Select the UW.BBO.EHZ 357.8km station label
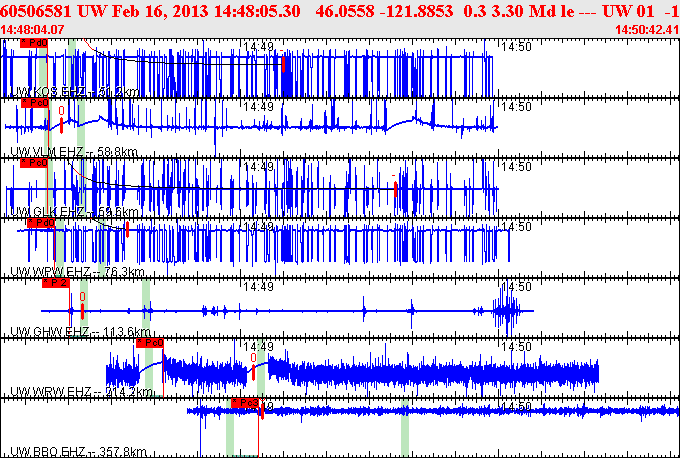This screenshot has height=458, width=680. (80, 452)
